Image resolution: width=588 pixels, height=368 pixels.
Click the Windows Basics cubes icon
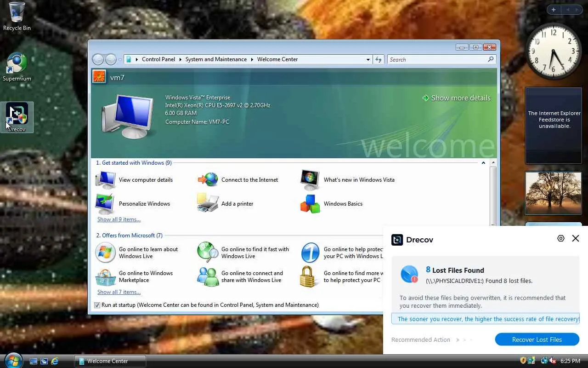coord(310,204)
